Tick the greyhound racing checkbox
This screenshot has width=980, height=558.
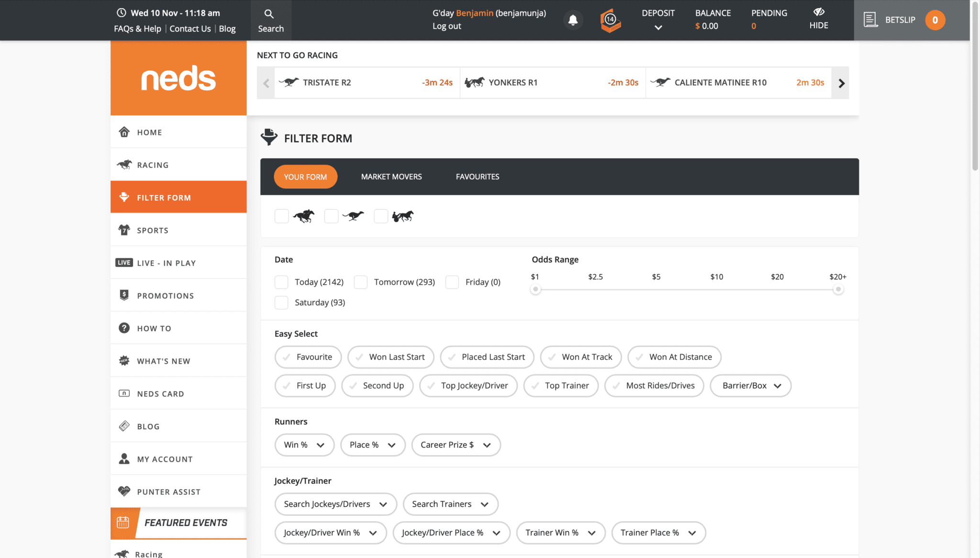point(331,216)
